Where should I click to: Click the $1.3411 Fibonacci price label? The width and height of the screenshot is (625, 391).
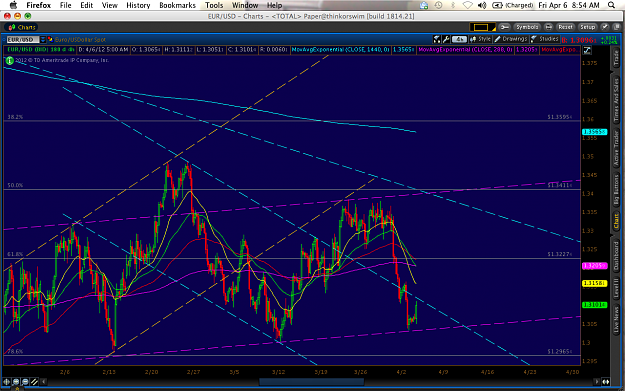560,185
